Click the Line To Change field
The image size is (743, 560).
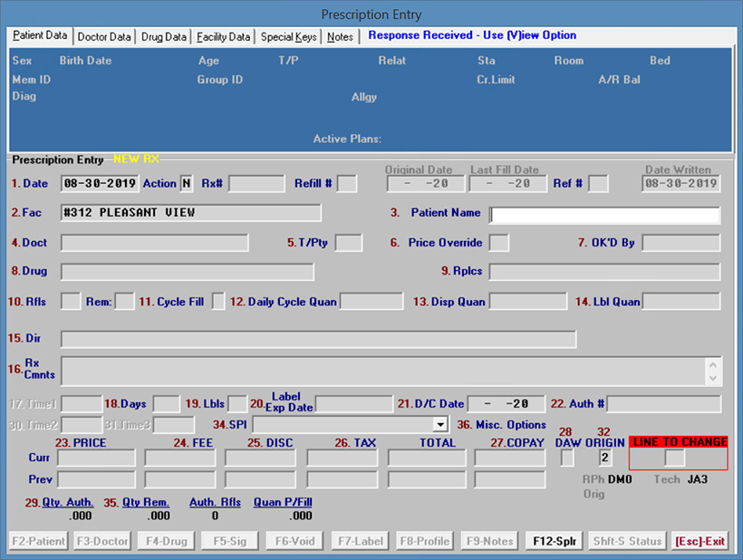(676, 458)
